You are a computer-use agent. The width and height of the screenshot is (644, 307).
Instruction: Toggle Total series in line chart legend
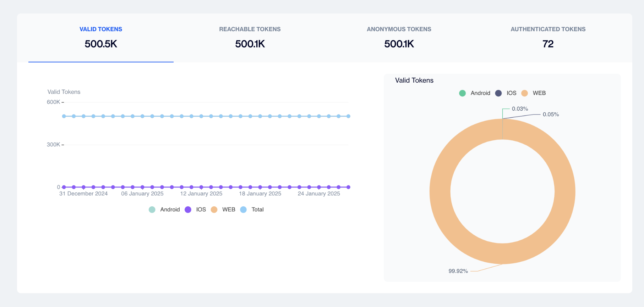(252, 210)
